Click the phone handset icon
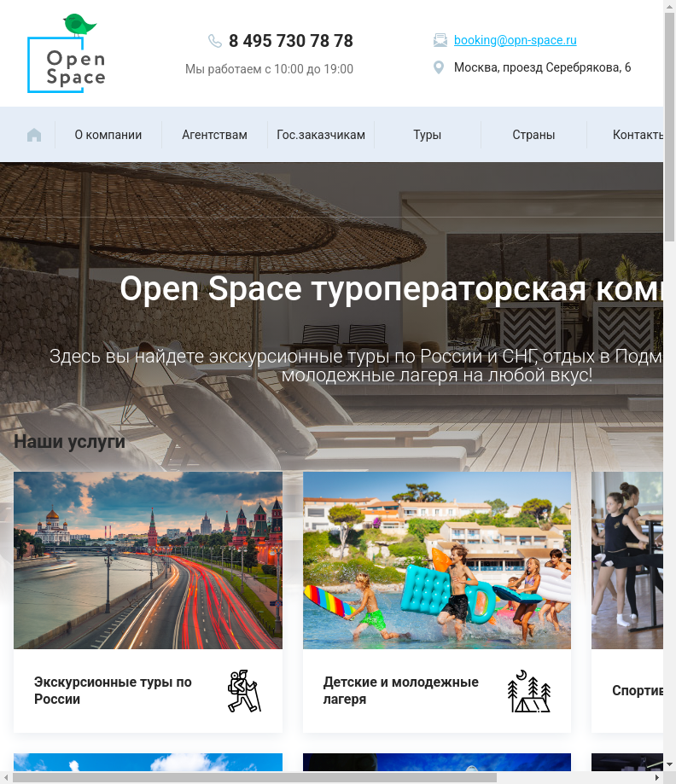Image resolution: width=676 pixels, height=784 pixels. [x=215, y=41]
